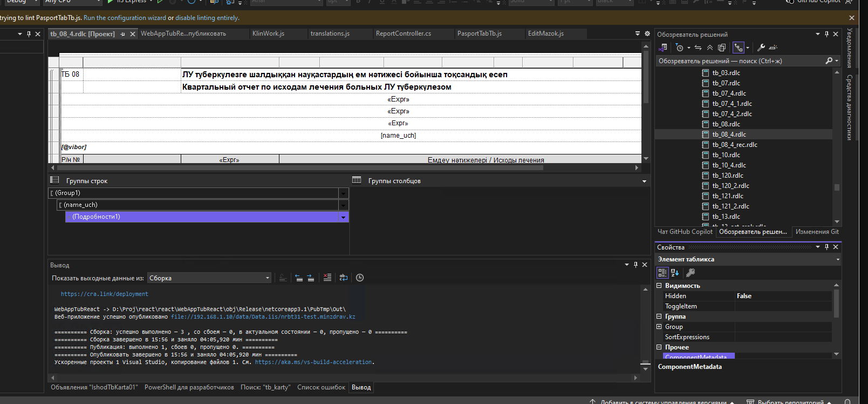Image resolution: width=868 pixels, height=404 pixels.
Task: Switch to KlinWork.js tab
Action: (x=268, y=33)
